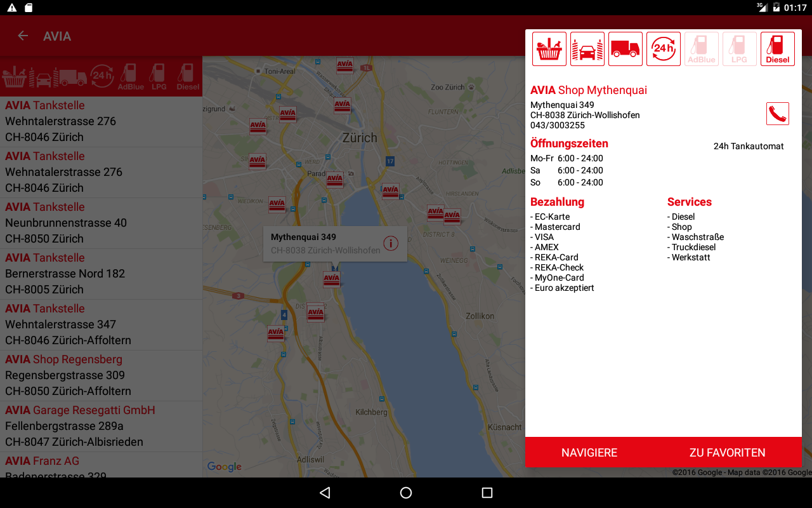Tap the car wash icon in the detail panel
The width and height of the screenshot is (812, 508).
[587, 49]
